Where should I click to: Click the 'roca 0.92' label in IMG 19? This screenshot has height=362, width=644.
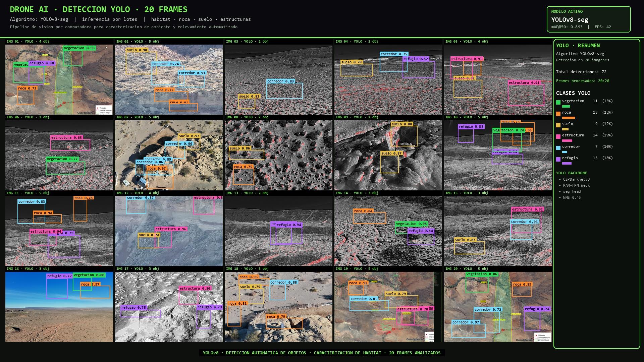coord(358,283)
